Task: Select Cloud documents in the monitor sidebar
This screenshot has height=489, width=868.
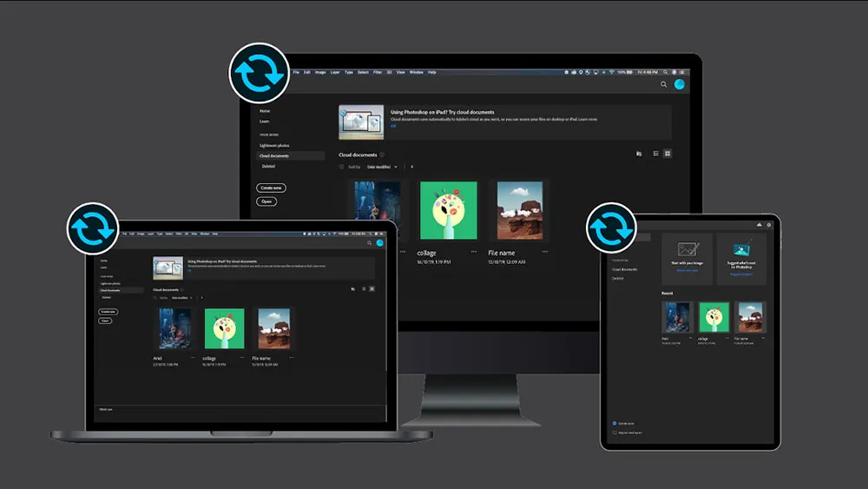Action: click(x=274, y=156)
